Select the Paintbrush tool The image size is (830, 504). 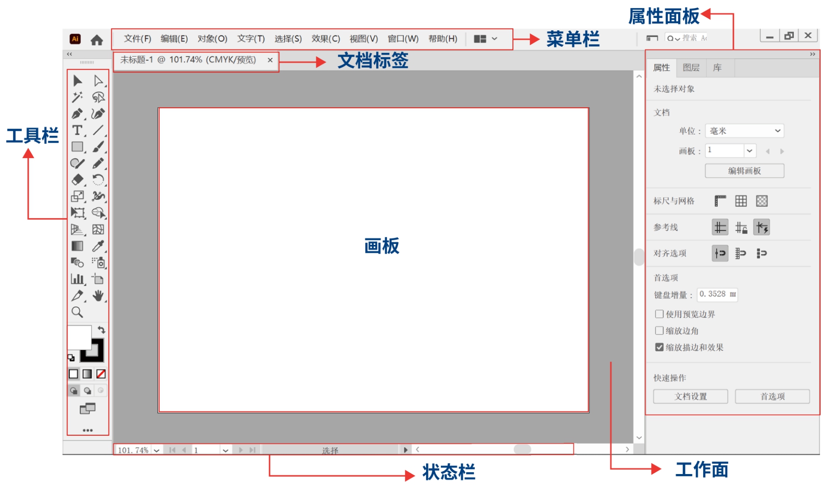(x=98, y=147)
